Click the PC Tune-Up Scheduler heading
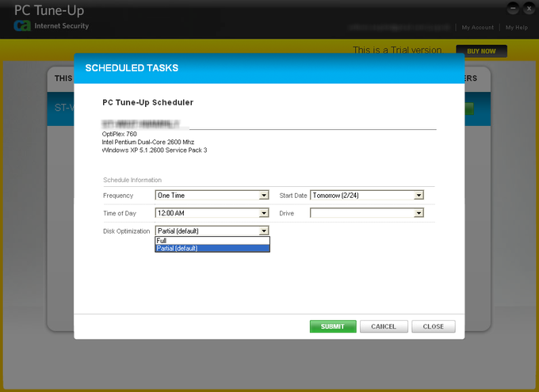 [x=147, y=102]
